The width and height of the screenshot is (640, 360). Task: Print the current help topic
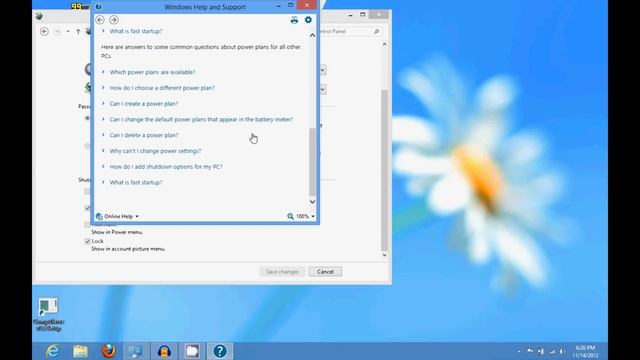click(x=294, y=20)
